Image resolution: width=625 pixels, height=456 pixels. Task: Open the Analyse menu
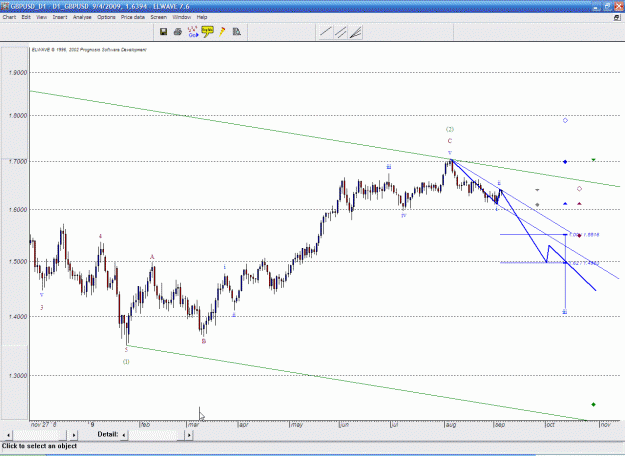tap(82, 17)
